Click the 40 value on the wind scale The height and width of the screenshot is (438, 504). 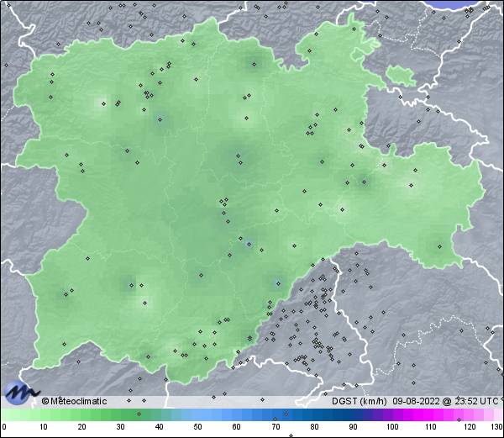click(159, 427)
